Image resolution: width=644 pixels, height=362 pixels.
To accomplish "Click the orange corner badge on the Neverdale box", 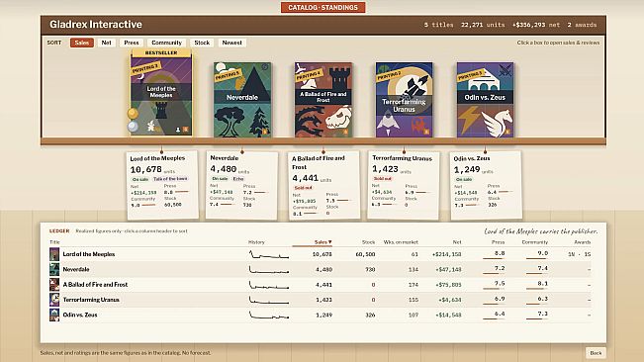I will point(265,132).
